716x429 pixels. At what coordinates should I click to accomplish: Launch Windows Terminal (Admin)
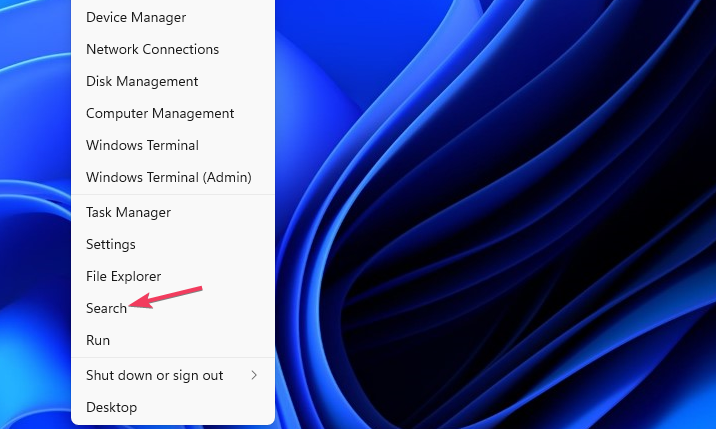pos(173,177)
